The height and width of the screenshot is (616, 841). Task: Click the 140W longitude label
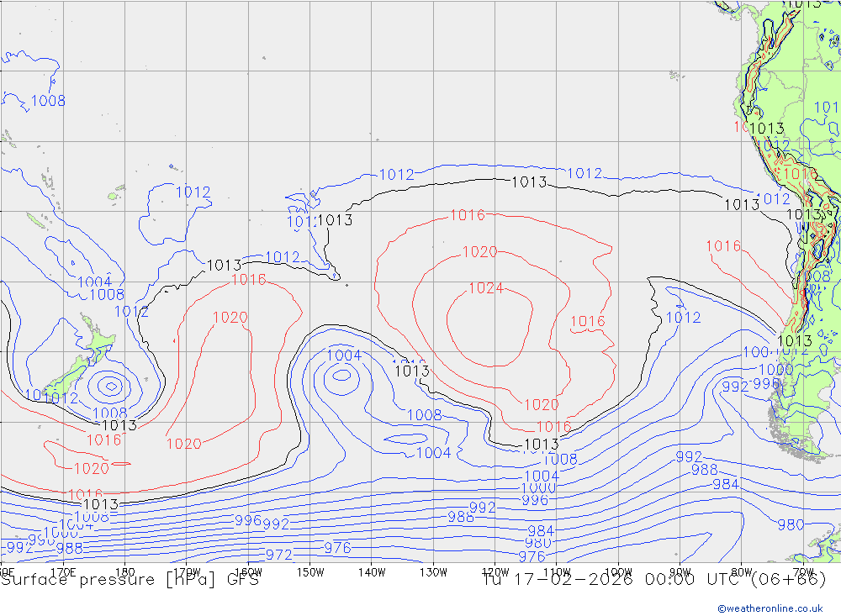pos(373,572)
